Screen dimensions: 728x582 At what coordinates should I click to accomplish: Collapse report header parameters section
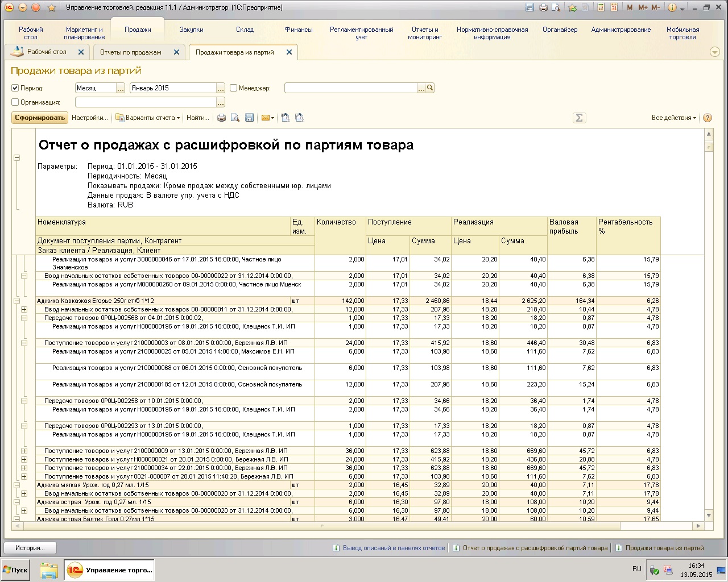click(x=16, y=158)
